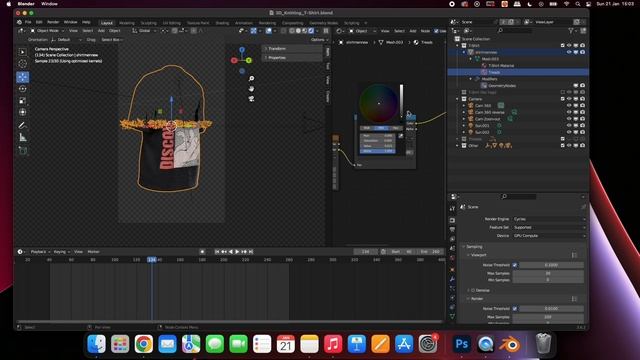Viewport: 640px width, 360px height.
Task: Select the Scale tool in viewport toolbar
Action: [22, 100]
